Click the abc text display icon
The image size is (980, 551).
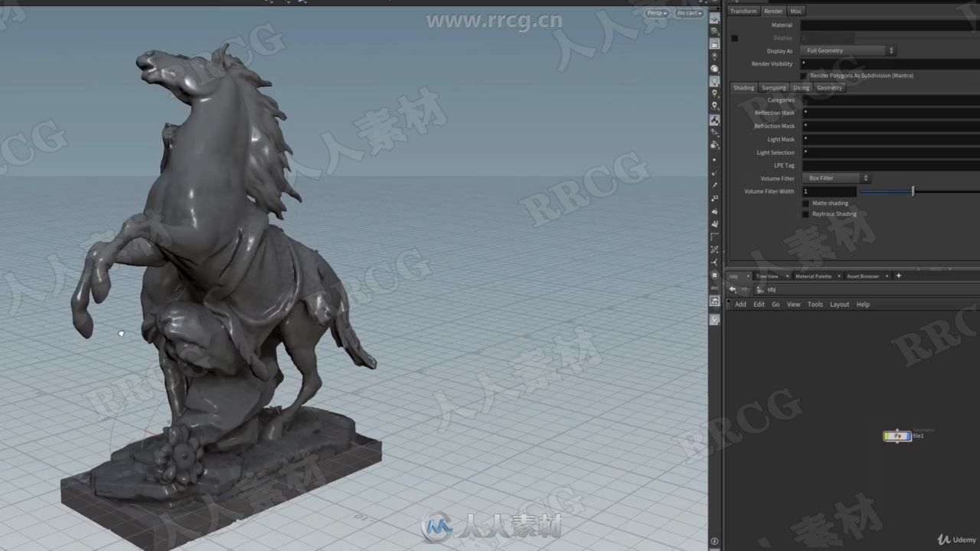[x=715, y=288]
